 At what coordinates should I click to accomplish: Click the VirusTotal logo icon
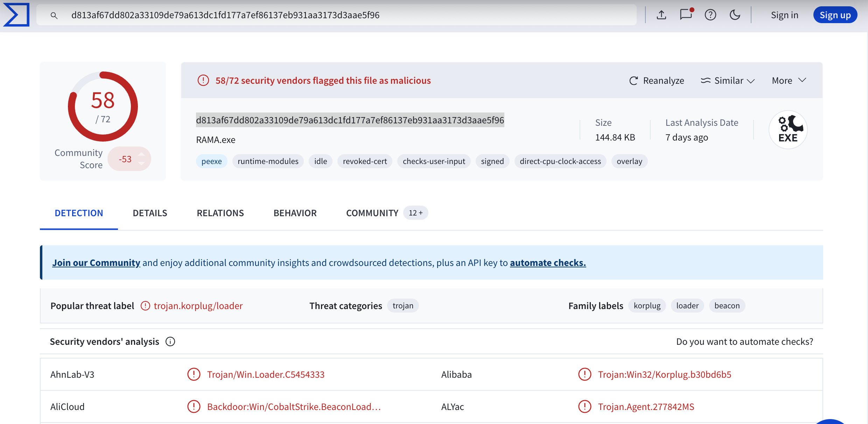pyautogui.click(x=16, y=15)
